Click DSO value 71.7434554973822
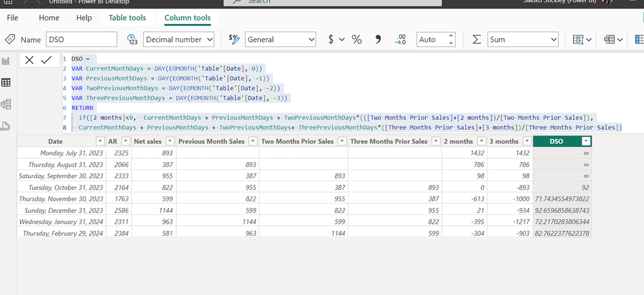This screenshot has width=644, height=295. (562, 199)
